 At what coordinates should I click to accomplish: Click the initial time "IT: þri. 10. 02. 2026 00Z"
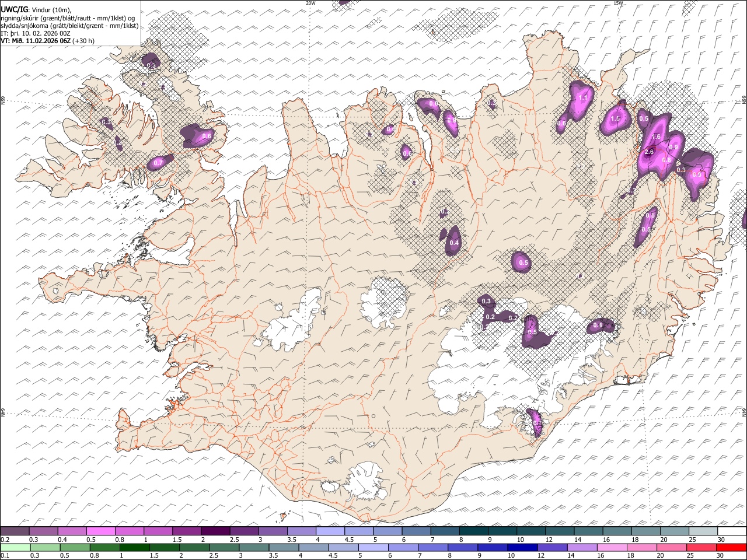tap(36, 33)
